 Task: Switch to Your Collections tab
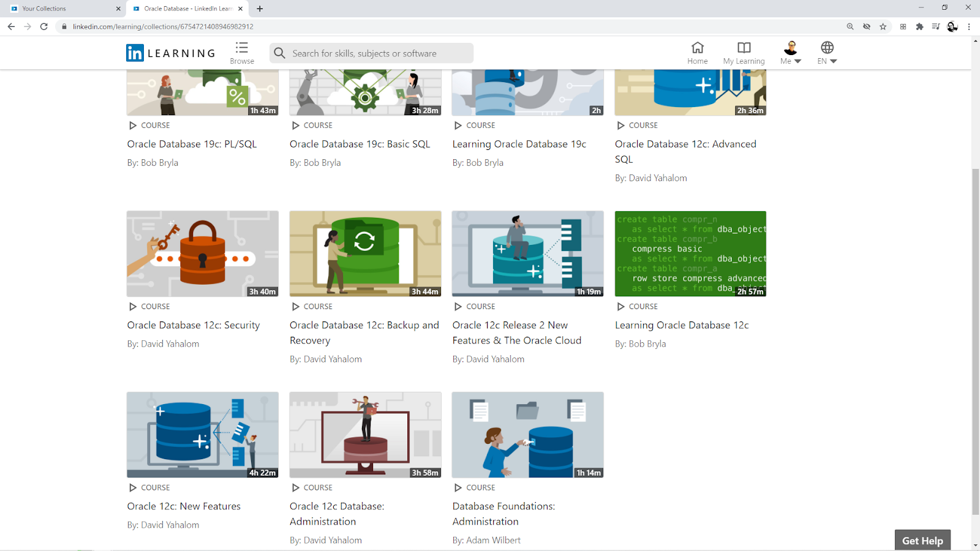click(x=63, y=9)
